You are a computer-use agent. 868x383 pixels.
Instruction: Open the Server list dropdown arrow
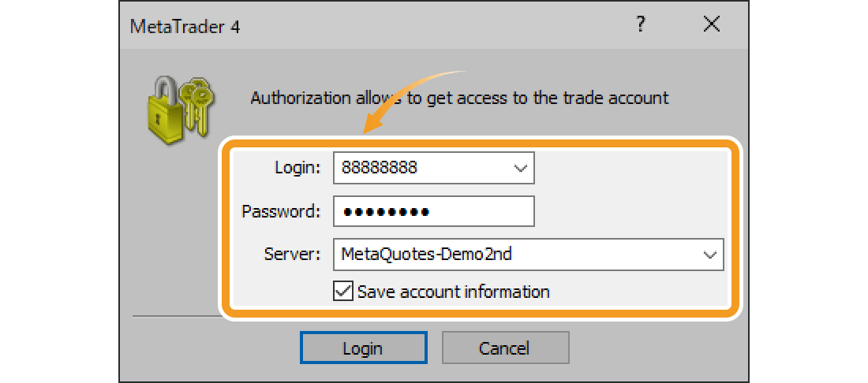coord(709,255)
